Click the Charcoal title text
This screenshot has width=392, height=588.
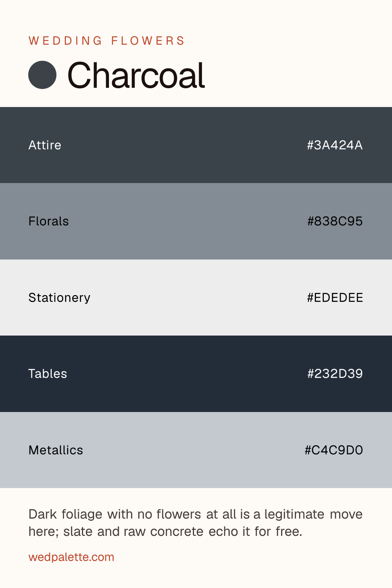[136, 75]
